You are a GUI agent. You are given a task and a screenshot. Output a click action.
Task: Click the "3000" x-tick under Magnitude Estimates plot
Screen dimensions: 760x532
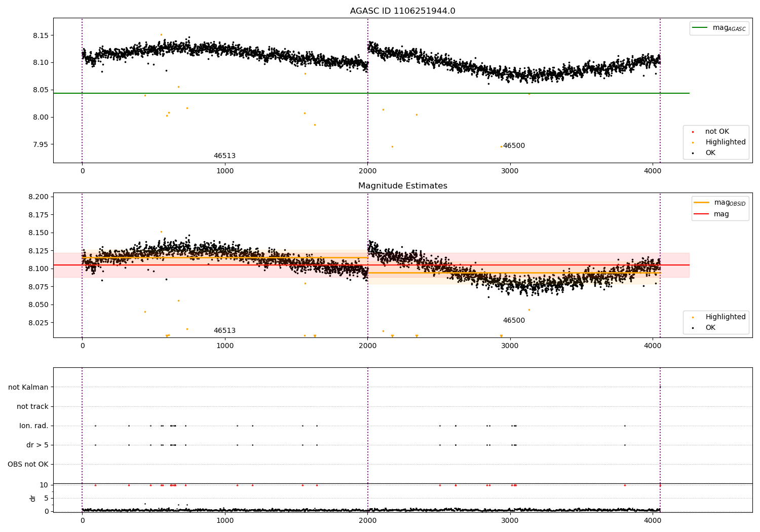click(x=510, y=346)
